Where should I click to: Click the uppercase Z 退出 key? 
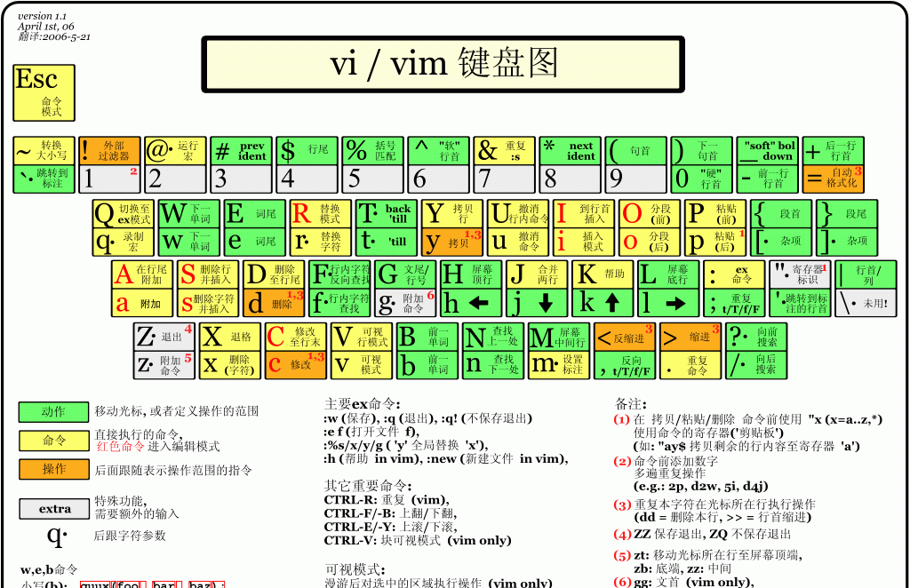point(164,337)
